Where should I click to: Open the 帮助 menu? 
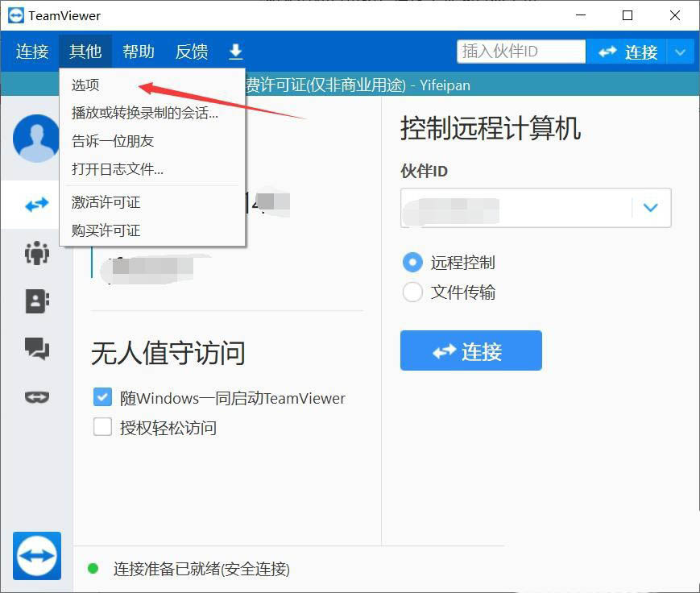(139, 52)
